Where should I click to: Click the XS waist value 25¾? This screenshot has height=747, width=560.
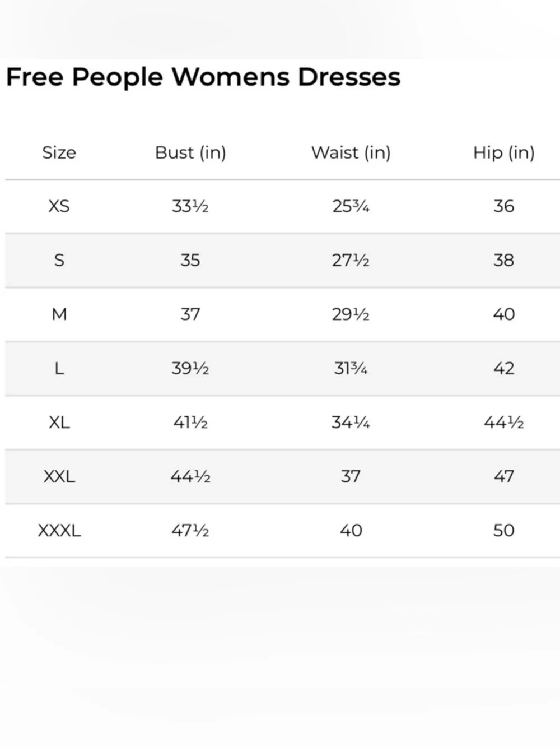pos(351,206)
